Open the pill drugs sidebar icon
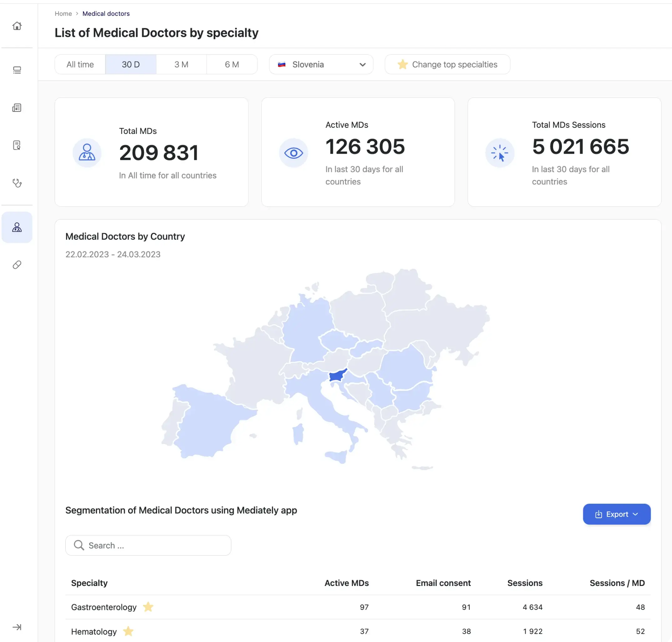Viewport: 672px width, 642px height. pos(17,265)
